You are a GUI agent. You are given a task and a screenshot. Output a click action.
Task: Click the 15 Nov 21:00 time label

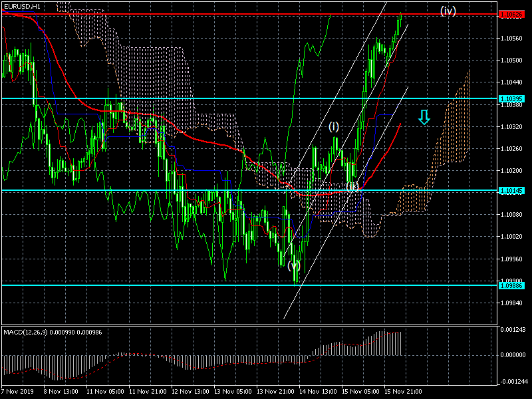tap(404, 393)
